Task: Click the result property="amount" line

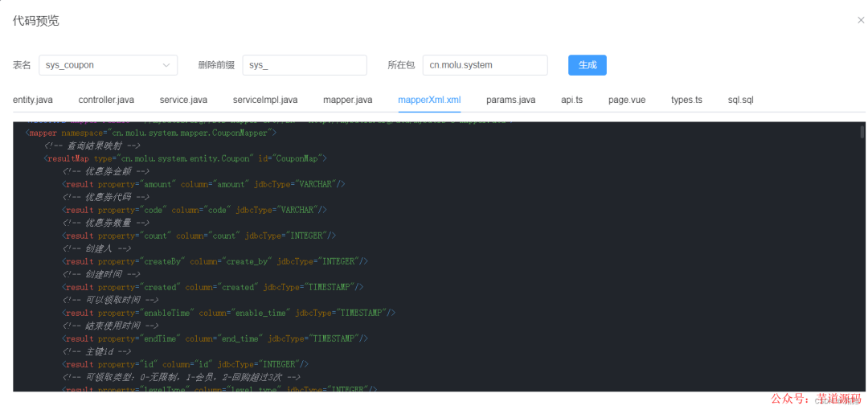Action: point(203,184)
